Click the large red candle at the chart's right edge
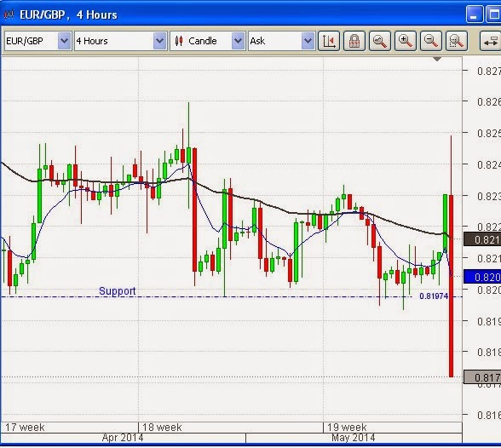 (452, 286)
